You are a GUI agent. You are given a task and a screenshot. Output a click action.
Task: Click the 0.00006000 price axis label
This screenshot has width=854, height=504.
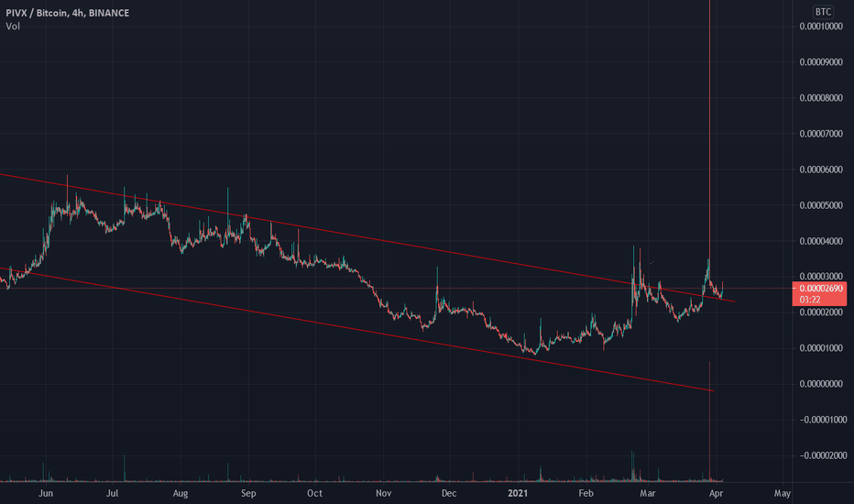[821, 170]
